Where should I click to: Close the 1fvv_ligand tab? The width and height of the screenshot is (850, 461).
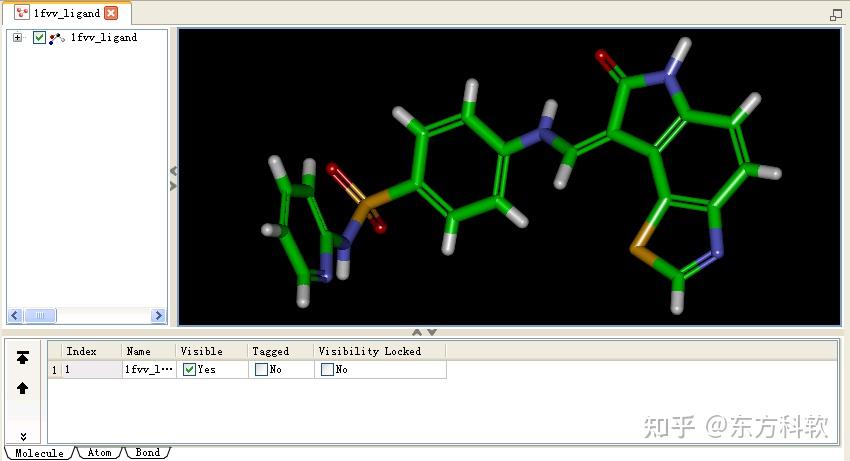pyautogui.click(x=111, y=13)
